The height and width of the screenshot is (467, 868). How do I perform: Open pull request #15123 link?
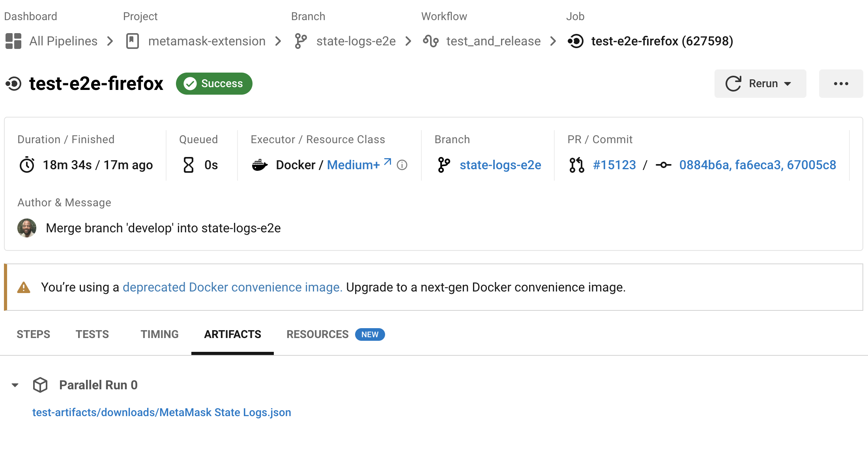tap(614, 165)
